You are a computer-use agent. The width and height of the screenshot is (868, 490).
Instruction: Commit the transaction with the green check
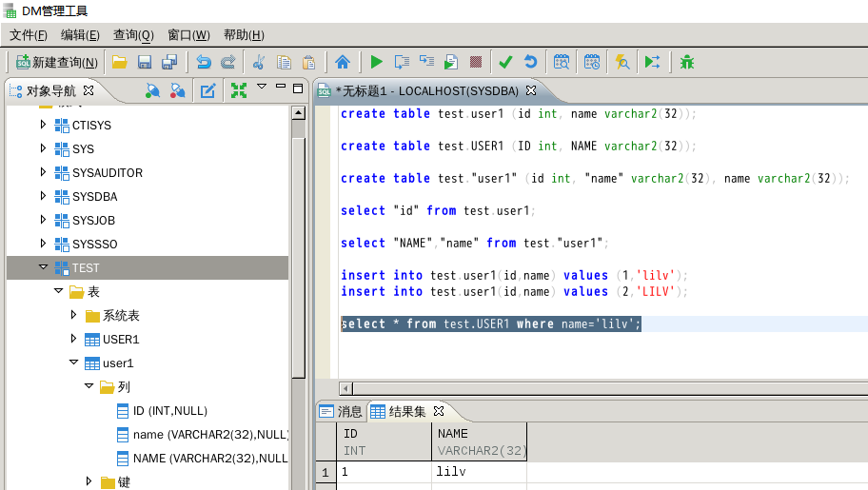(505, 62)
